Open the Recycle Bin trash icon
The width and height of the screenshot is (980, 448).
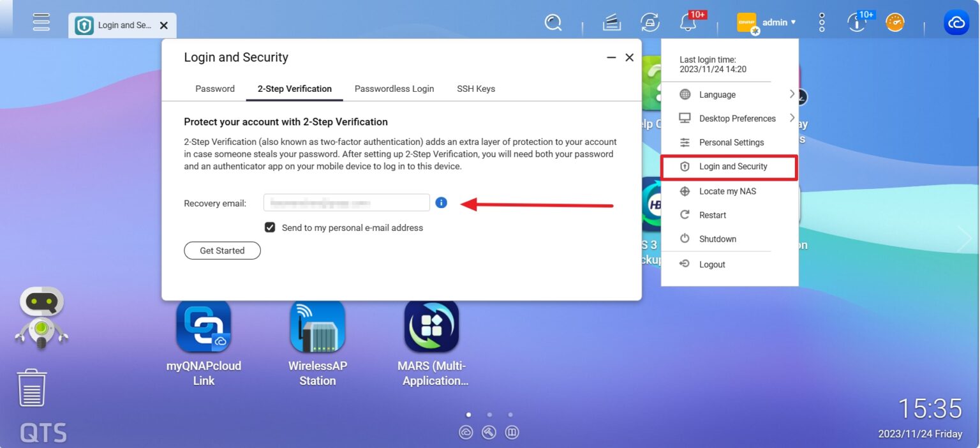click(31, 387)
